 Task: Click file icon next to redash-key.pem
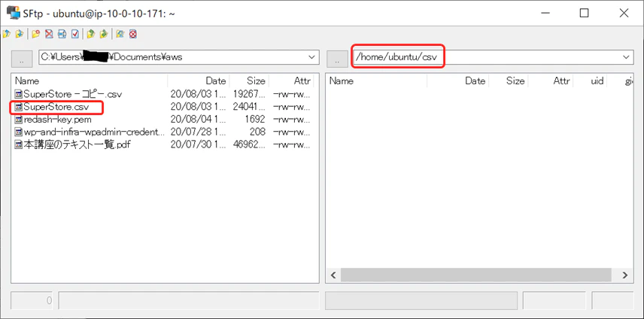tap(19, 120)
